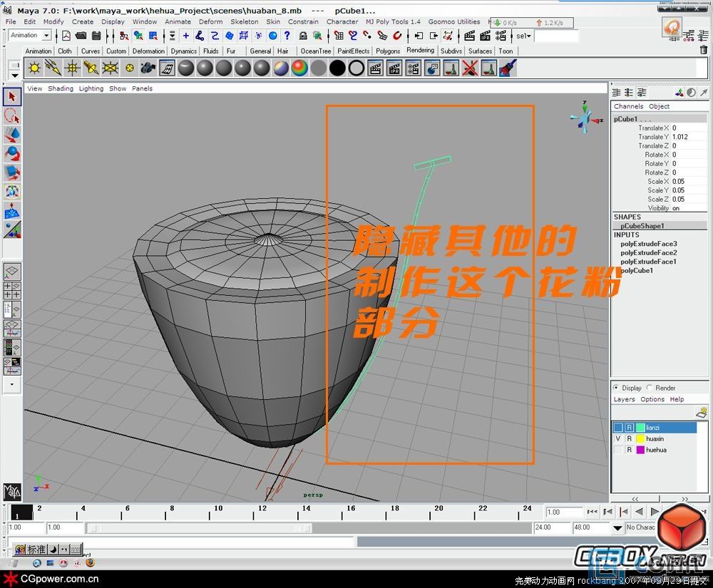
Task: Open the viewport Panels menu
Action: [143, 88]
